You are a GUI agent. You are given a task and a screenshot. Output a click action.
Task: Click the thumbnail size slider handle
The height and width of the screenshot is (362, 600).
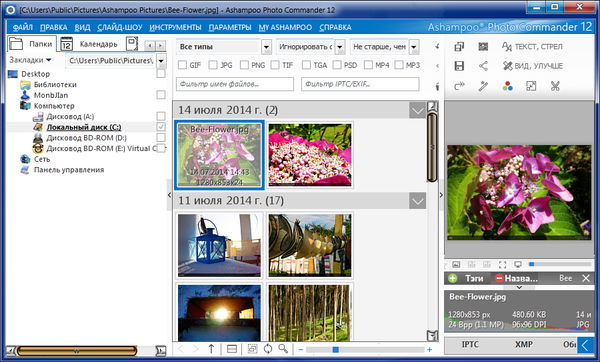coord(336,349)
